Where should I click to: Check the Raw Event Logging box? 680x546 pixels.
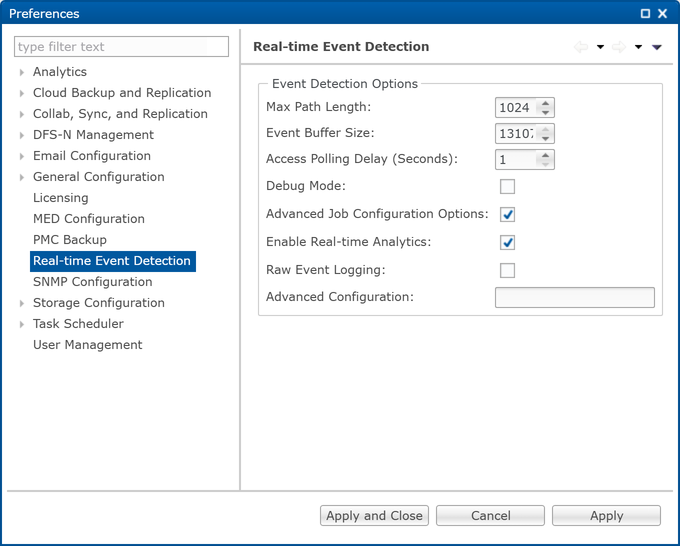click(507, 270)
